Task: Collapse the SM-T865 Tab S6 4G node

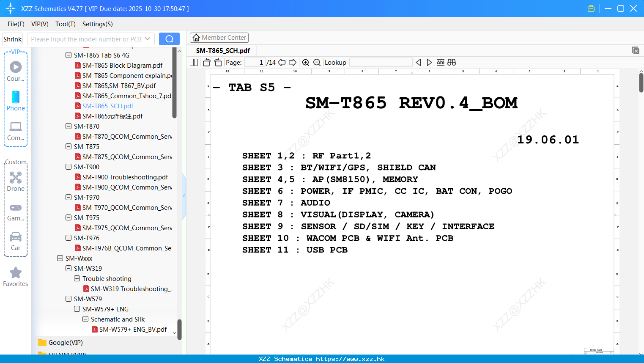Action: point(69,55)
